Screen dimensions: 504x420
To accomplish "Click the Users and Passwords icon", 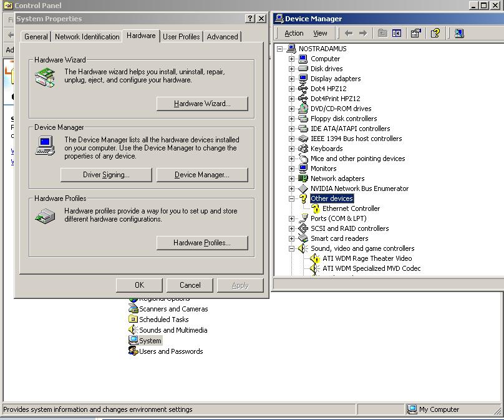I will tap(133, 351).
